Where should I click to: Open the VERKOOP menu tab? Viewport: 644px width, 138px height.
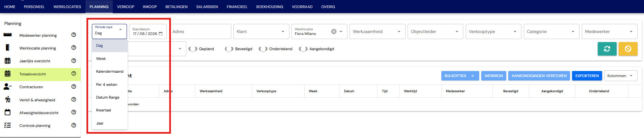click(126, 7)
